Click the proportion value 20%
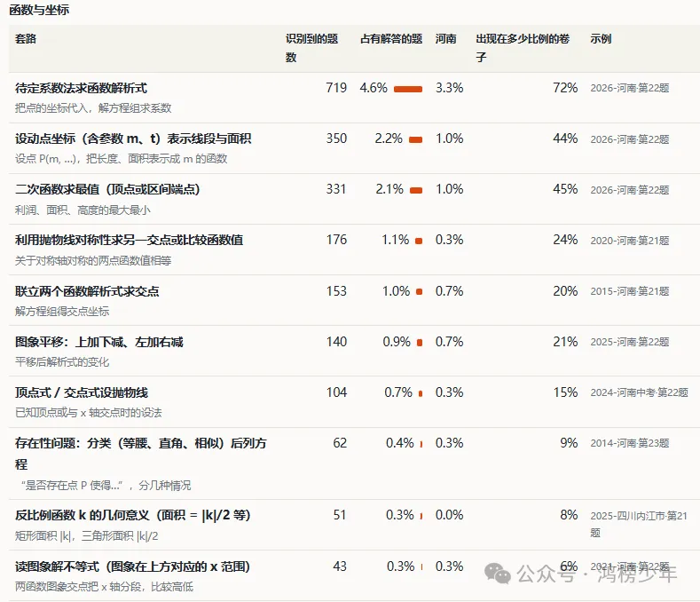The image size is (700, 602). pyautogui.click(x=565, y=291)
